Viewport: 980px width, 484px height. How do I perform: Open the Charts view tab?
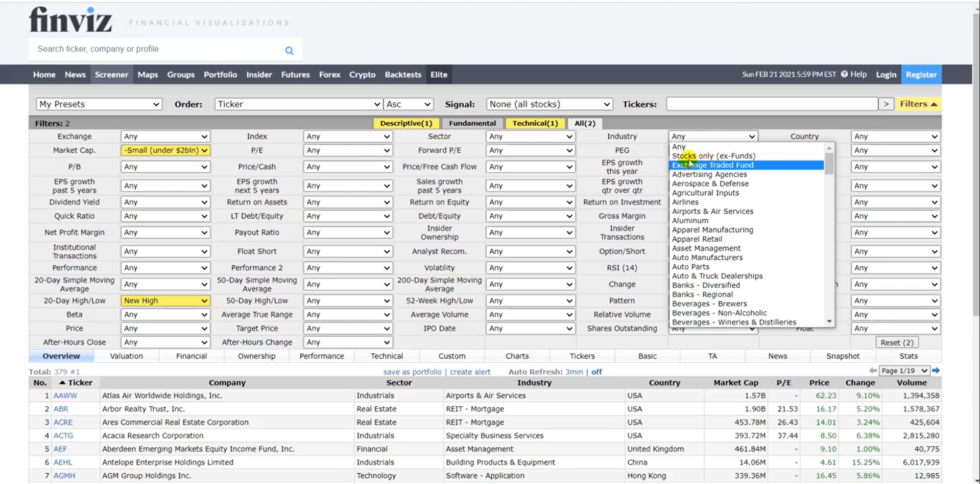517,356
